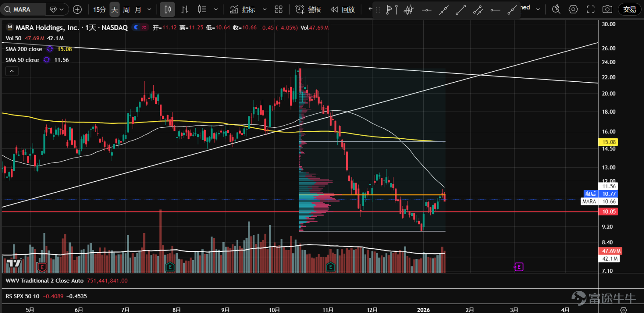Select the candlestick pattern drawing tool
The image size is (644, 313).
[x=409, y=10]
